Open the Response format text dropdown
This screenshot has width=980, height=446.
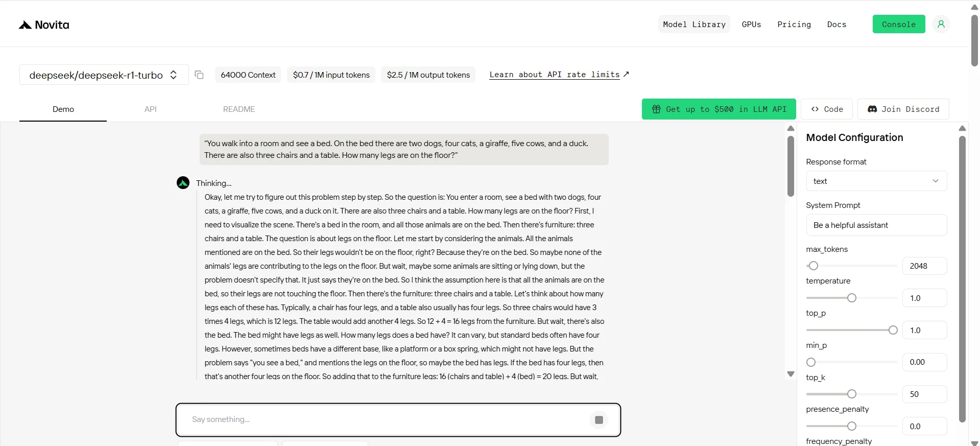tap(876, 181)
